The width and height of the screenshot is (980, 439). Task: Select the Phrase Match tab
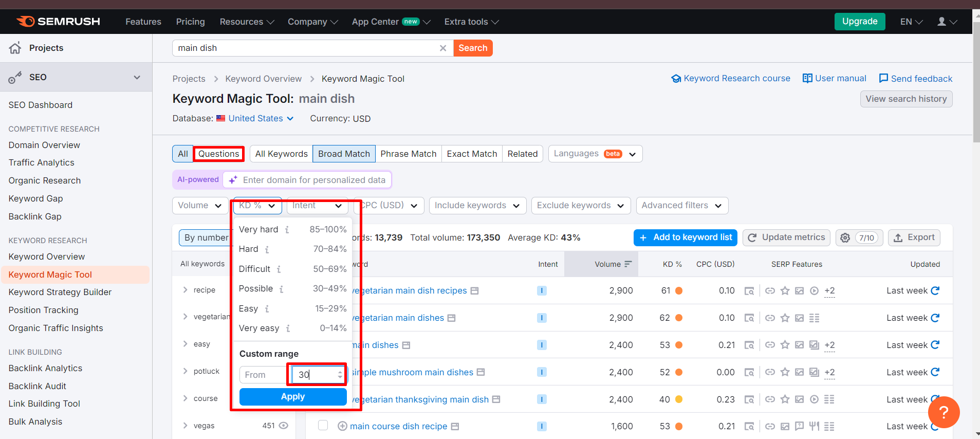click(409, 154)
